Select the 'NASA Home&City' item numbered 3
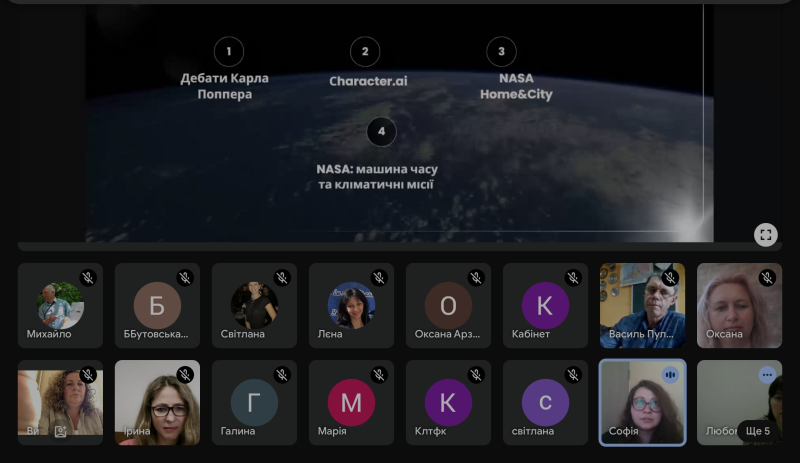Image resolution: width=800 pixels, height=463 pixels. (515, 87)
